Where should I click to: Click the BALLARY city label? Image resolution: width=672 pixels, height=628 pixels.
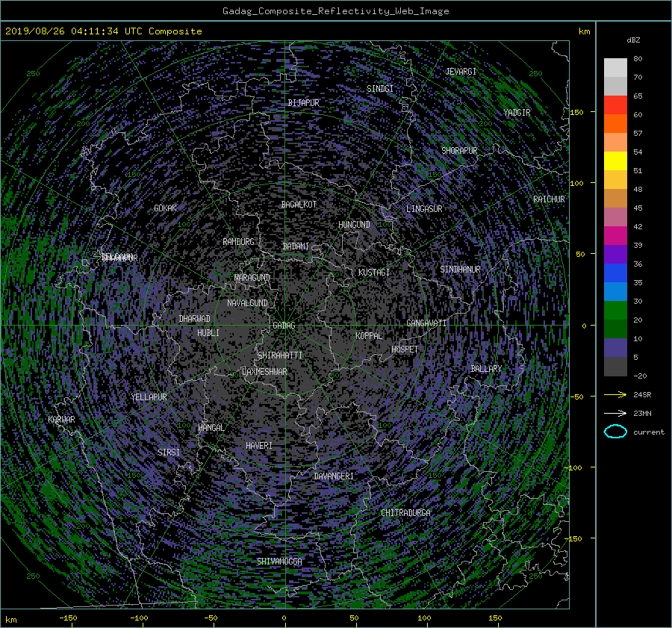click(x=486, y=369)
